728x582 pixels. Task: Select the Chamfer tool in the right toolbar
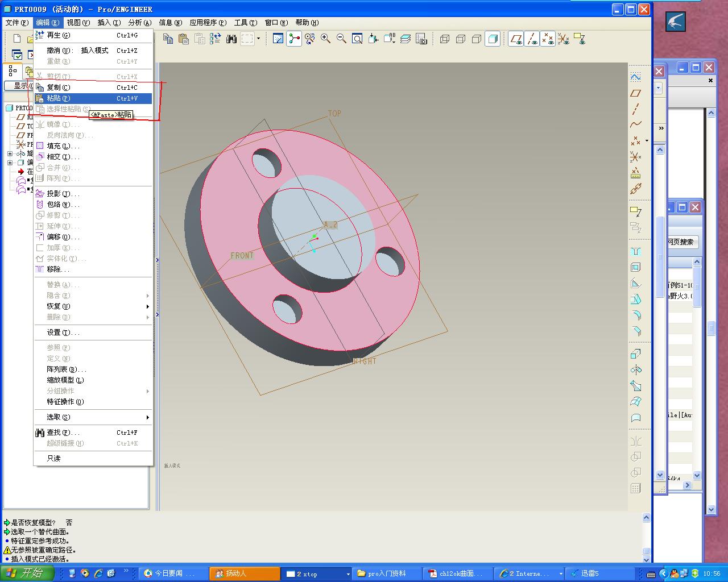[636, 331]
